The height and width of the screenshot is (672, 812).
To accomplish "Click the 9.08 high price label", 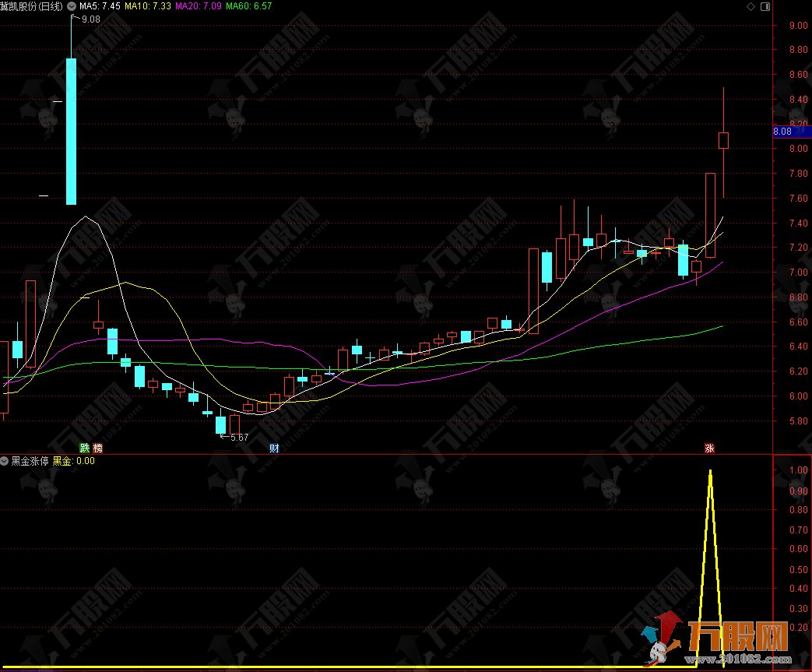I will coord(90,19).
